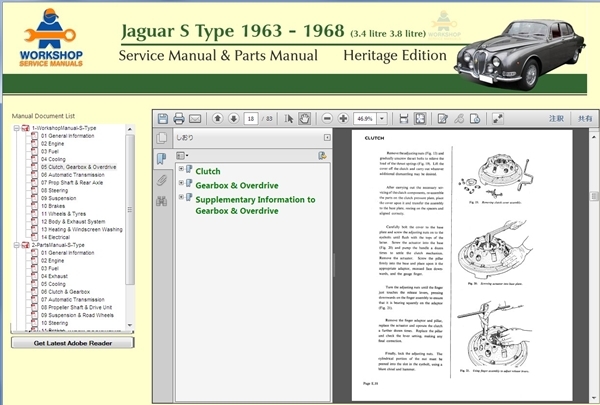Click the Workshop Service Manuals logo
The width and height of the screenshot is (600, 405).
(x=51, y=38)
